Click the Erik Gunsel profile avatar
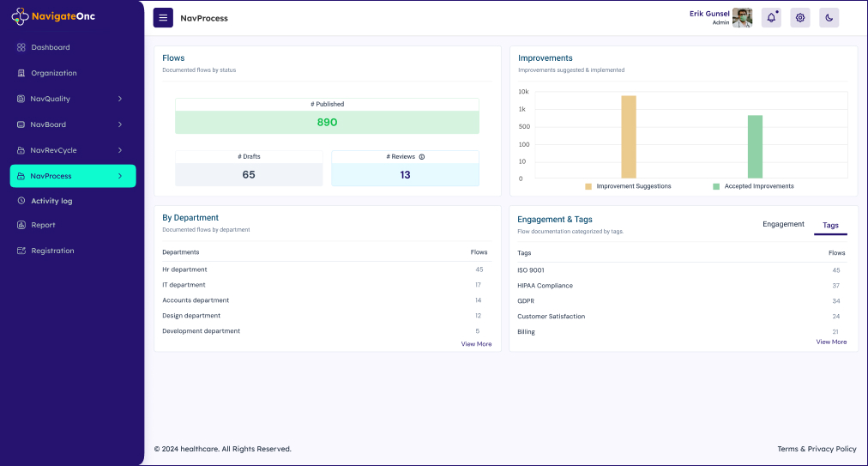The width and height of the screenshot is (868, 466). 742,18
